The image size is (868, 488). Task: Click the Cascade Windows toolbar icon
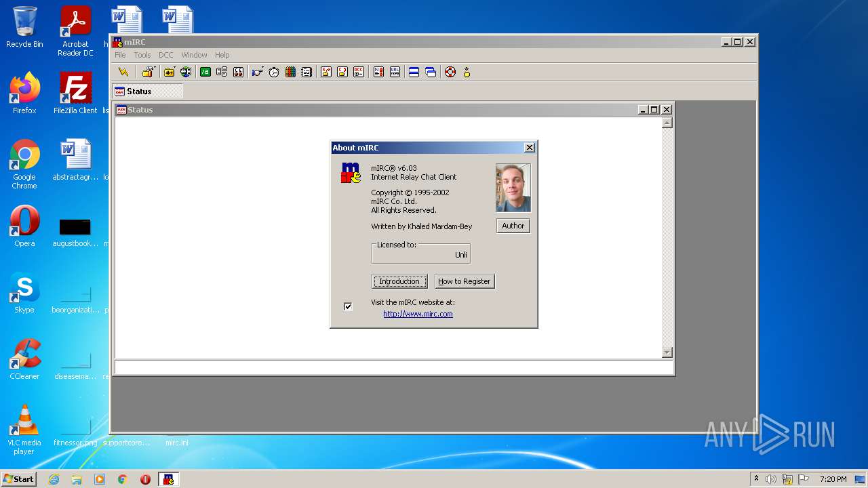[431, 72]
